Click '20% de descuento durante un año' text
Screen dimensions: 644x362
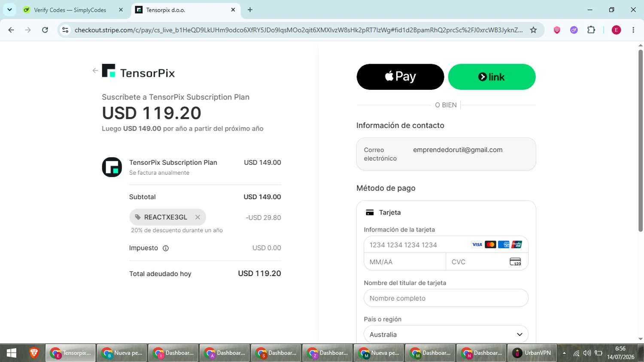pos(177,230)
